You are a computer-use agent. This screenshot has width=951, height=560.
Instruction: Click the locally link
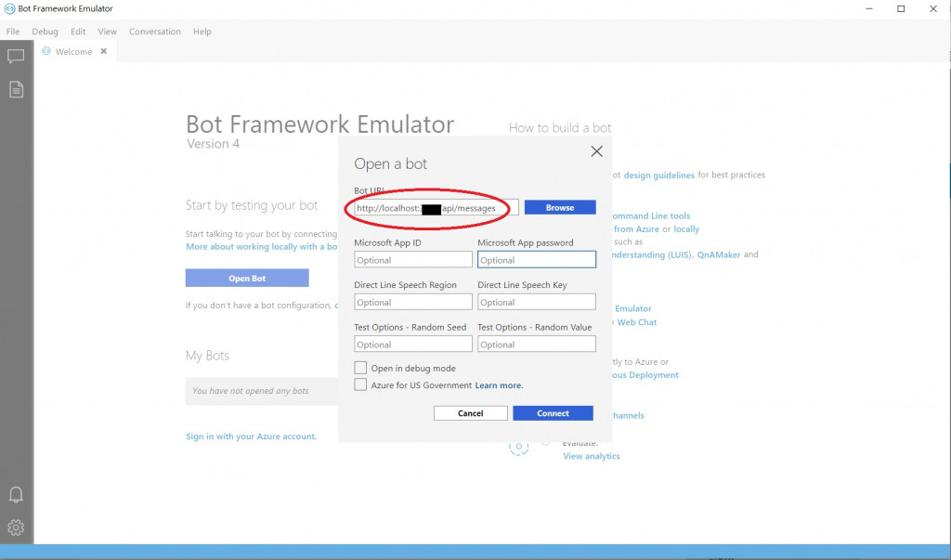point(686,229)
